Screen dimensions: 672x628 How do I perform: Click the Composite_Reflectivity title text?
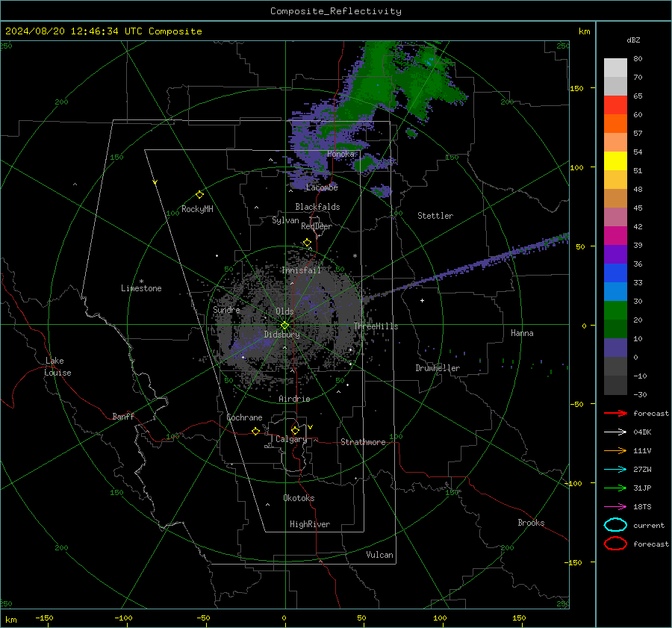[x=335, y=11]
